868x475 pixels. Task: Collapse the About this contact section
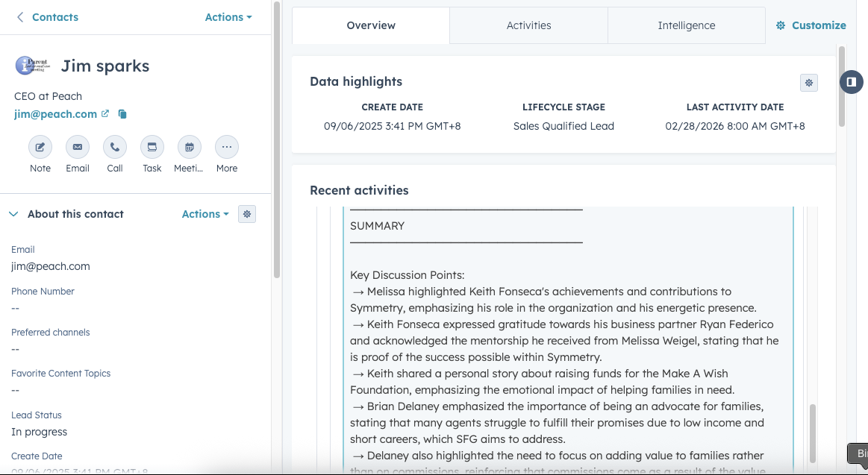tap(13, 214)
